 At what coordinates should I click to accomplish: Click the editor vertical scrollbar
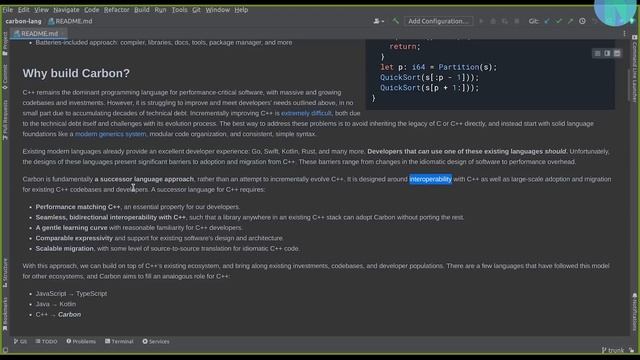coord(629,86)
